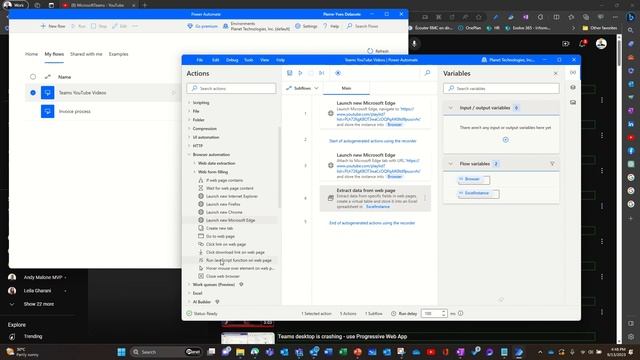Click the Search actions field
Screen dimensions: 640x360
[x=231, y=89]
